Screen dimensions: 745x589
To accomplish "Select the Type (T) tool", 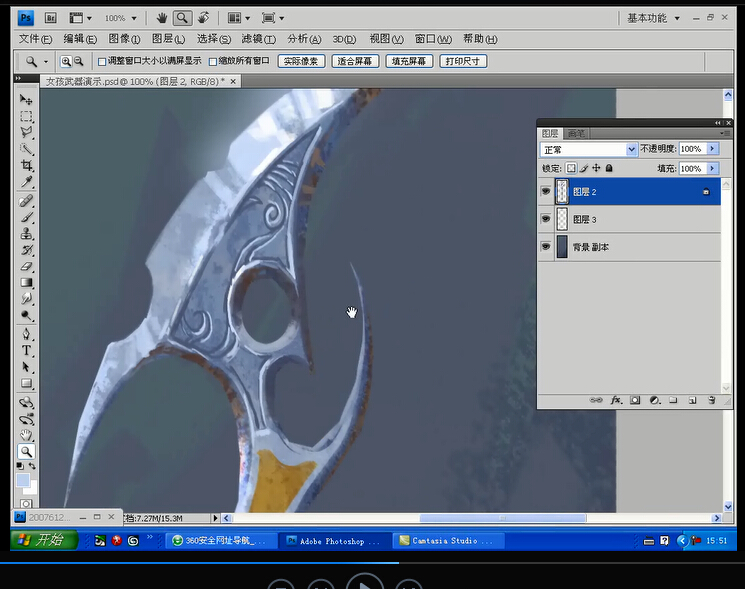I will 27,351.
